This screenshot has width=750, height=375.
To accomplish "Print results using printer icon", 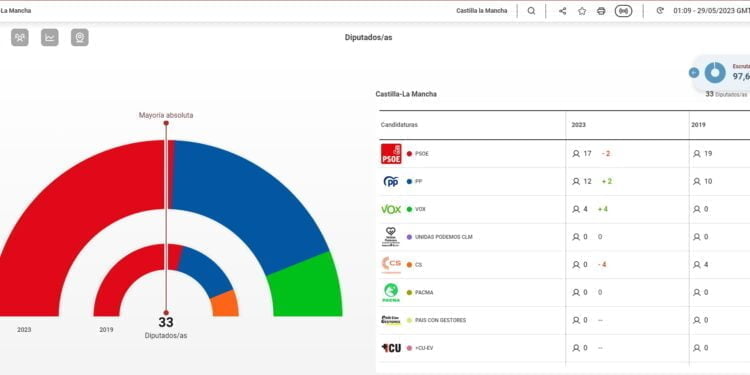I will point(601,11).
